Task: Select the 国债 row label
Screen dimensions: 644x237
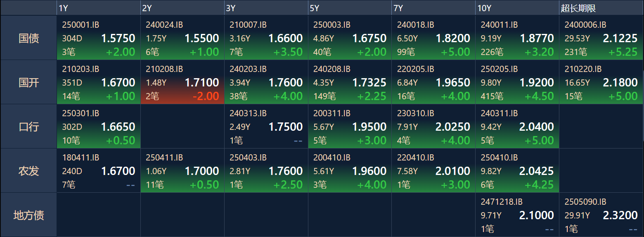Action: [x=28, y=38]
